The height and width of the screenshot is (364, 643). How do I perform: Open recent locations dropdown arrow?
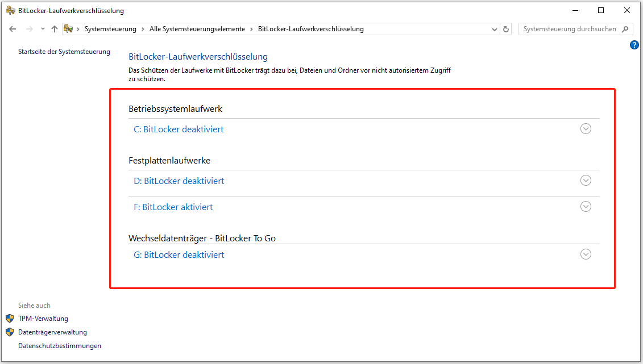43,28
